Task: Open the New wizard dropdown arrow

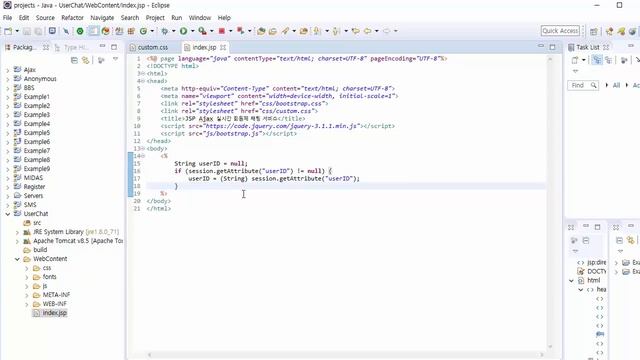Action: point(17,31)
